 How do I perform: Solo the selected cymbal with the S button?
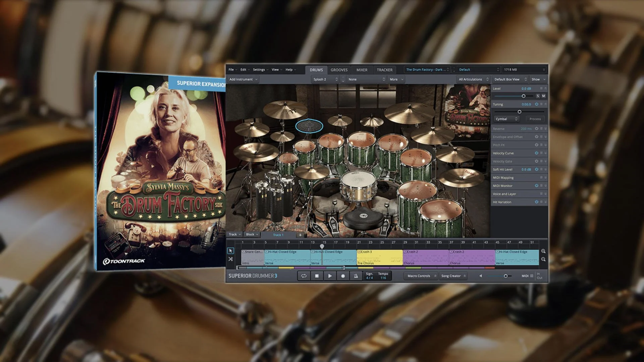(538, 96)
